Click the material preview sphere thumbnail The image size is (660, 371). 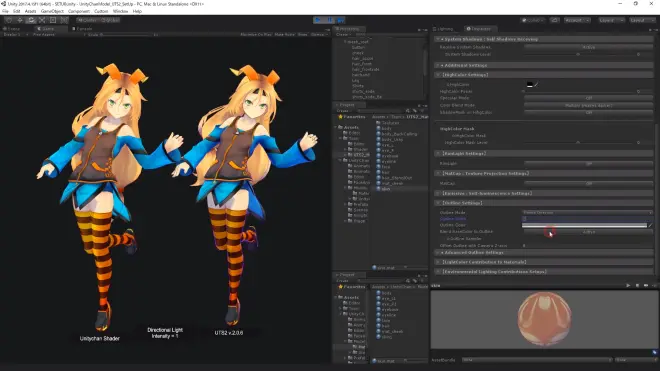(544, 319)
